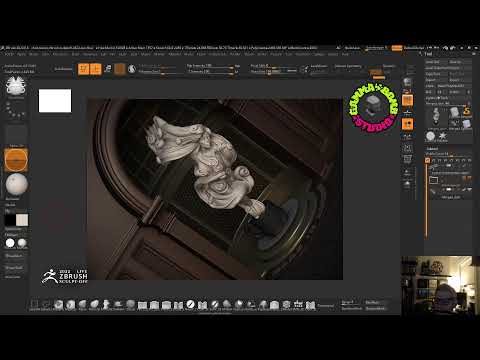Toggle the orange Edit mode button

click(83, 69)
